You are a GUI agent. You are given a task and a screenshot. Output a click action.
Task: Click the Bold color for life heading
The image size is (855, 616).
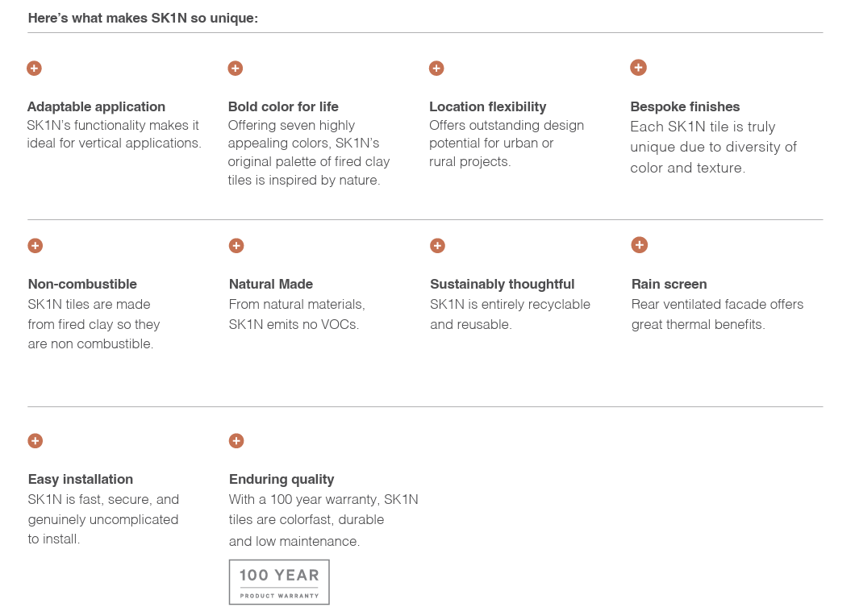pyautogui.click(x=283, y=106)
